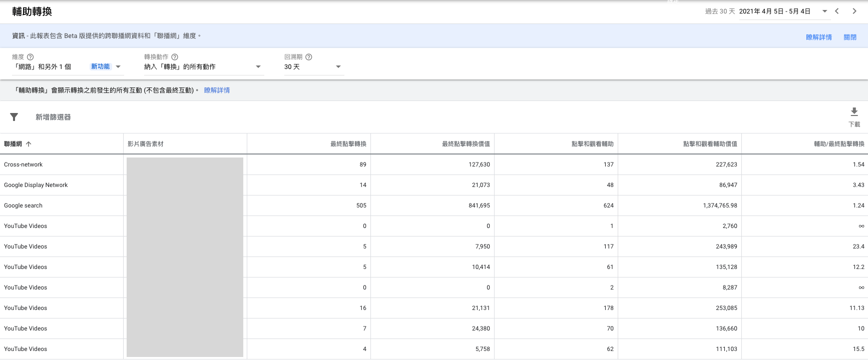
Task: Click help icon next to 回溯期
Action: click(x=309, y=57)
